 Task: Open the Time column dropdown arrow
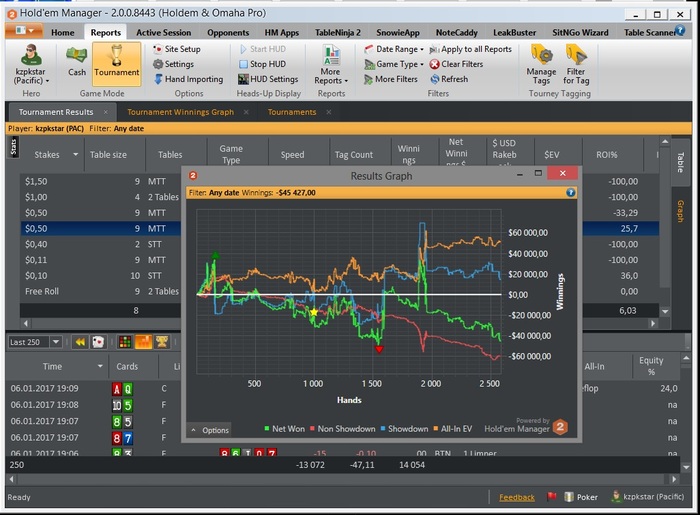tap(100, 366)
